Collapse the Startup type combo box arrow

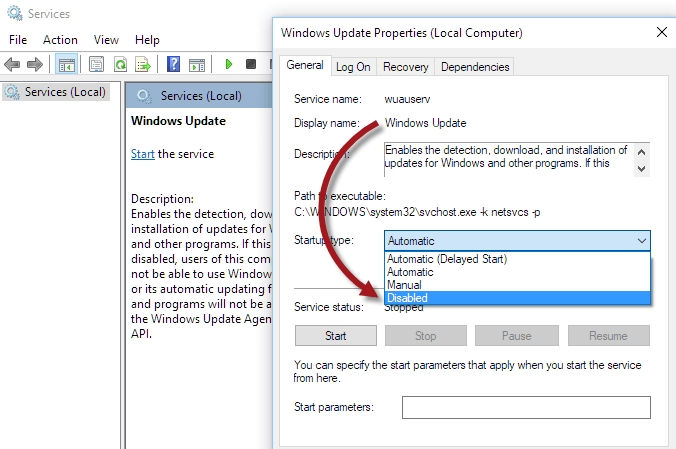point(642,241)
